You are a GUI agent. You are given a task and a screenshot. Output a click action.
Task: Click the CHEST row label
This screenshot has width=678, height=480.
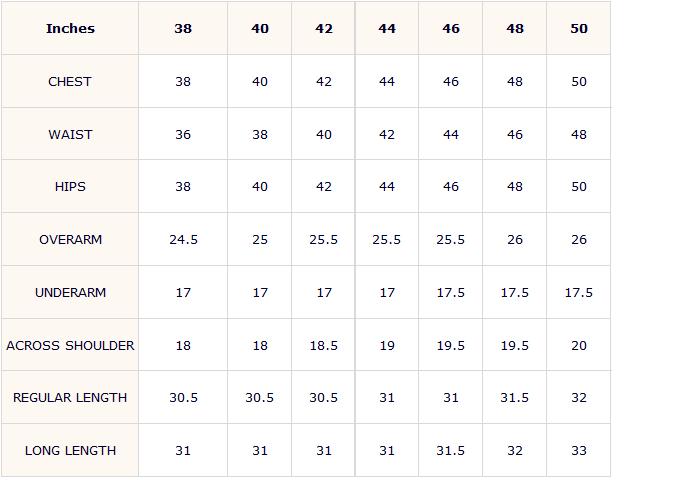pos(70,81)
